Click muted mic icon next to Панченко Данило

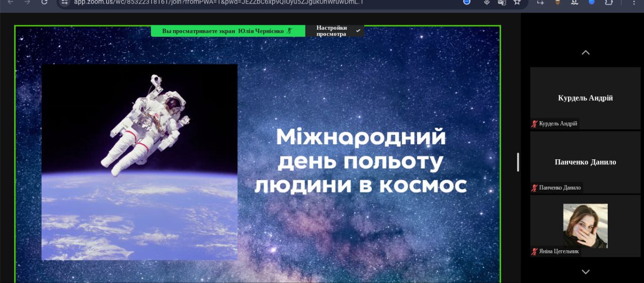click(x=534, y=187)
